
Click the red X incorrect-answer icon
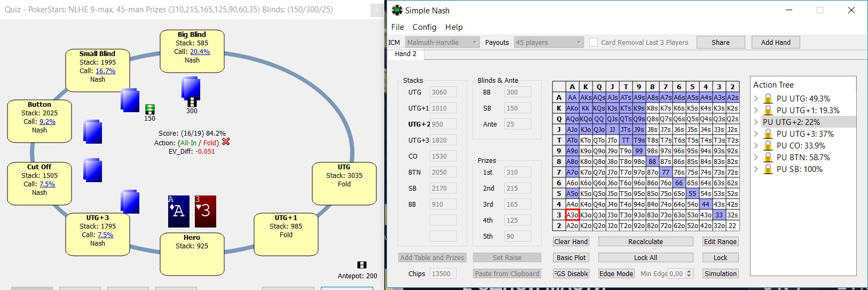[226, 142]
